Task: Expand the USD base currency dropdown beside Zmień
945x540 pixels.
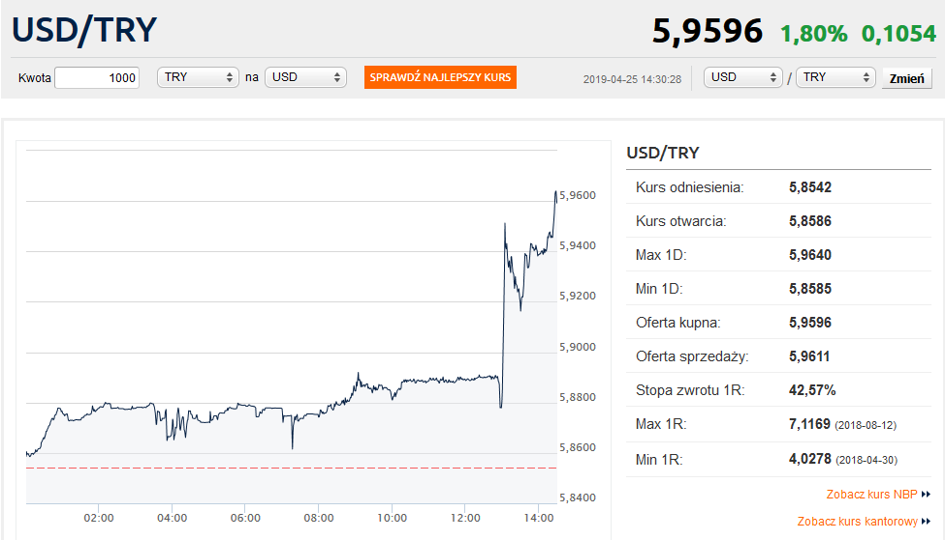Action: [x=743, y=77]
